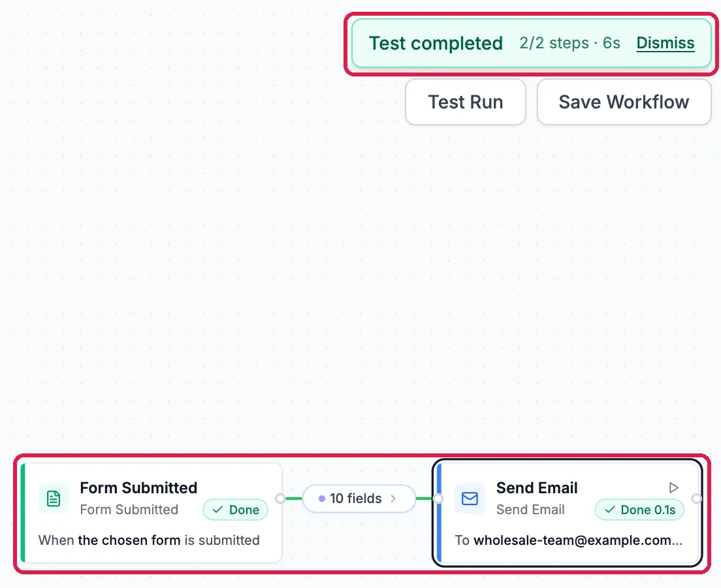Run the Send Email step play icon
This screenshot has width=721, height=588.
click(x=673, y=487)
